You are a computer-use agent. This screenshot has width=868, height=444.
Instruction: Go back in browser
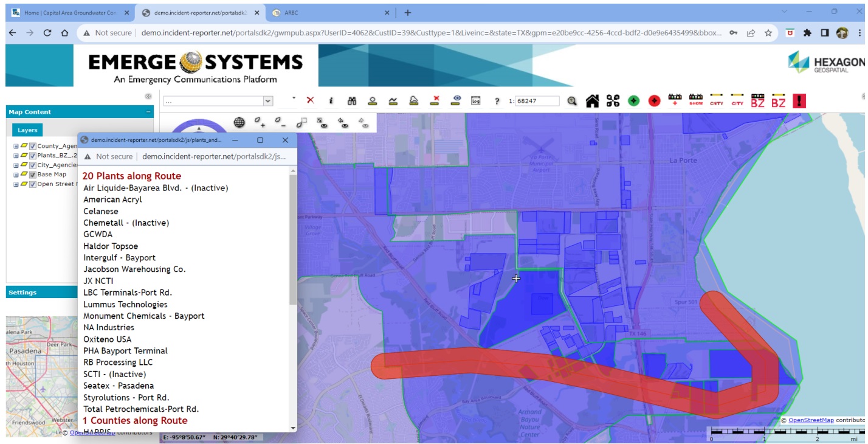pos(12,33)
